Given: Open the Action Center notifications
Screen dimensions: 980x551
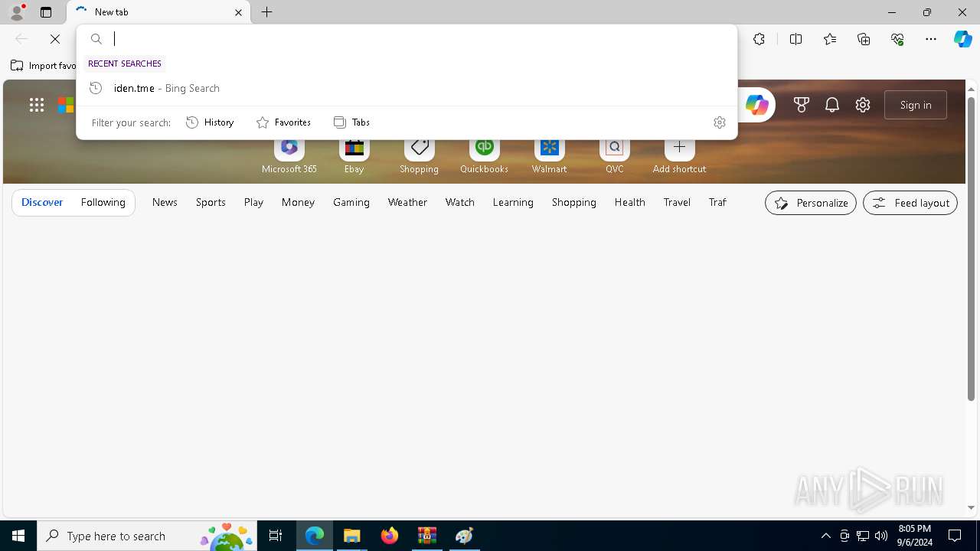Looking at the screenshot, I should click(955, 536).
